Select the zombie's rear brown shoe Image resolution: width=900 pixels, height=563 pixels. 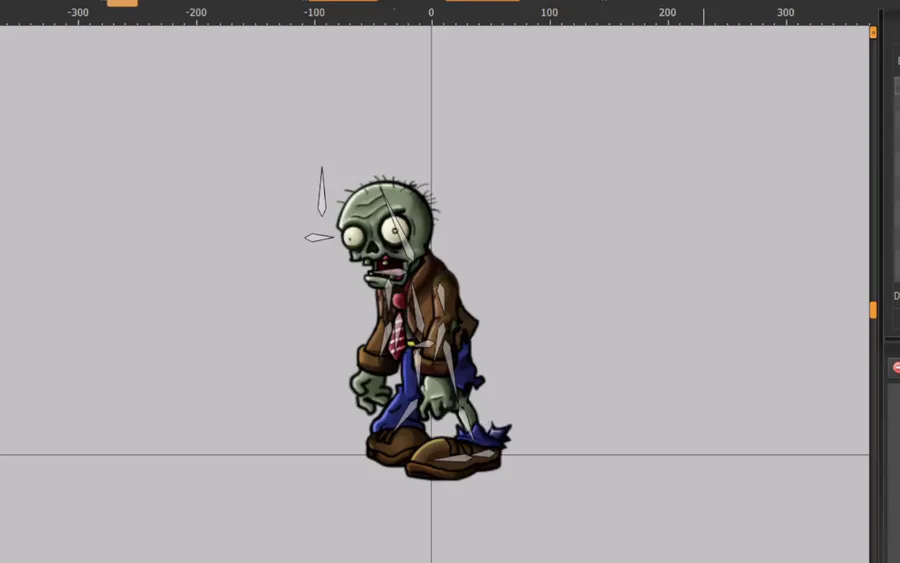click(x=395, y=445)
